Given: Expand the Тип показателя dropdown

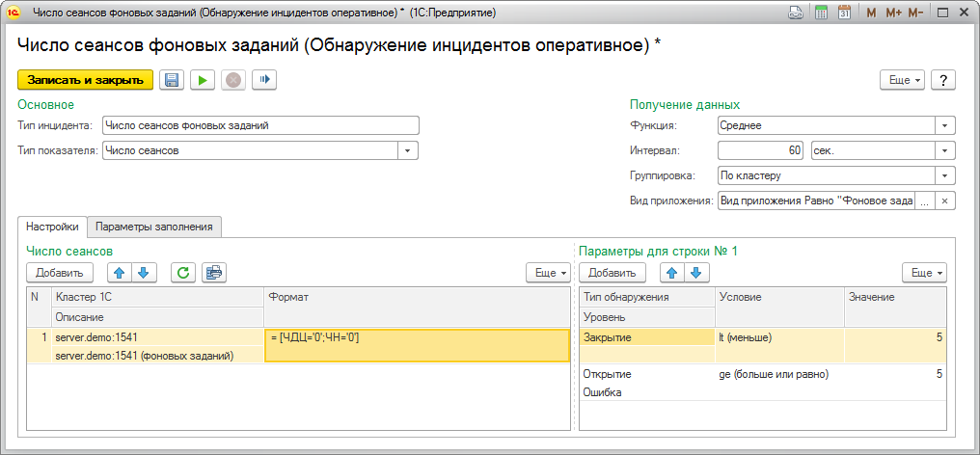Looking at the screenshot, I should [x=409, y=150].
